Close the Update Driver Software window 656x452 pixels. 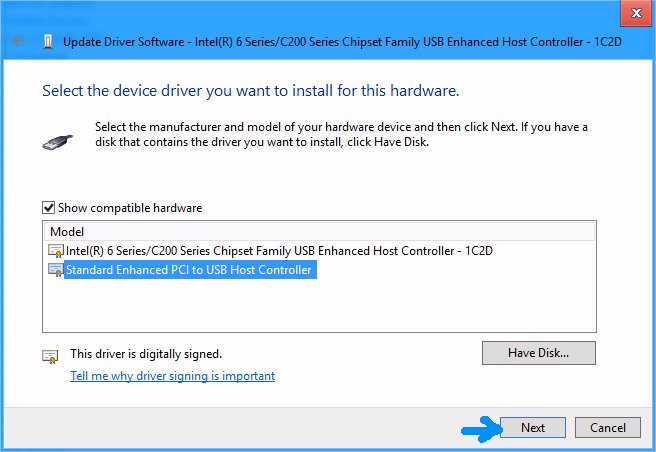coord(631,14)
